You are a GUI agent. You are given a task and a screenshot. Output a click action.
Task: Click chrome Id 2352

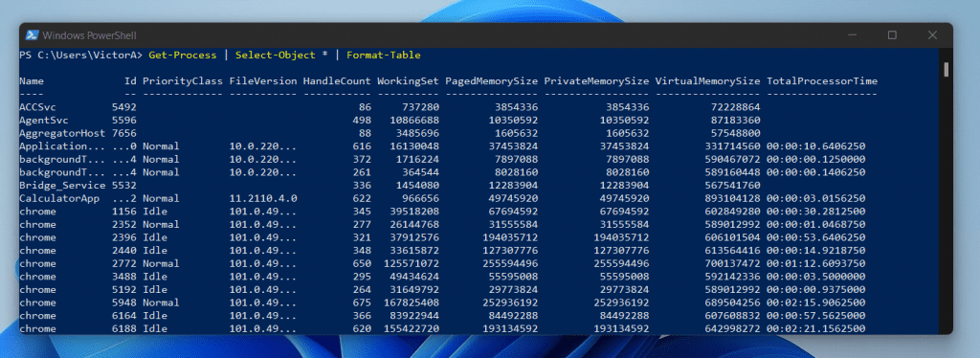point(123,224)
